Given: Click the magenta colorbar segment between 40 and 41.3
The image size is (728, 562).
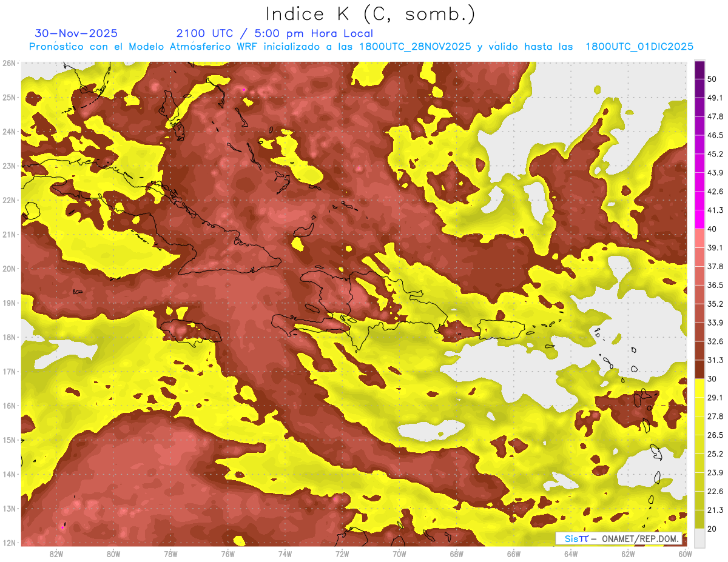Looking at the screenshot, I should click(699, 219).
